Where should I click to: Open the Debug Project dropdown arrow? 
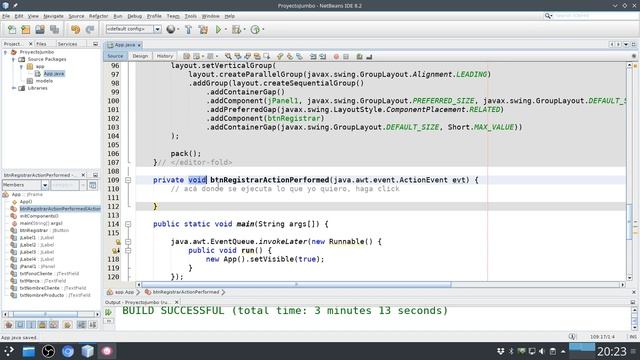244,29
